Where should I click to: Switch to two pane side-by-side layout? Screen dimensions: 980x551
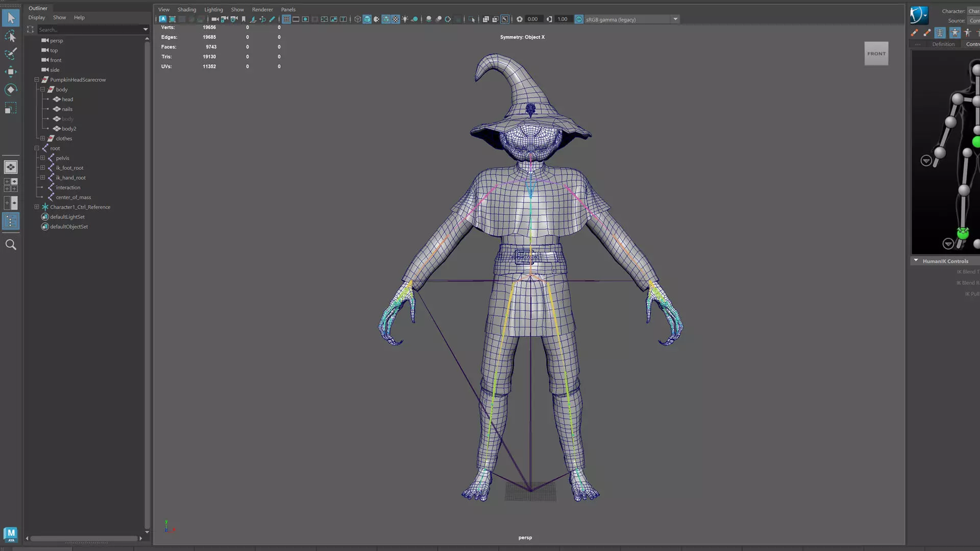(11, 203)
